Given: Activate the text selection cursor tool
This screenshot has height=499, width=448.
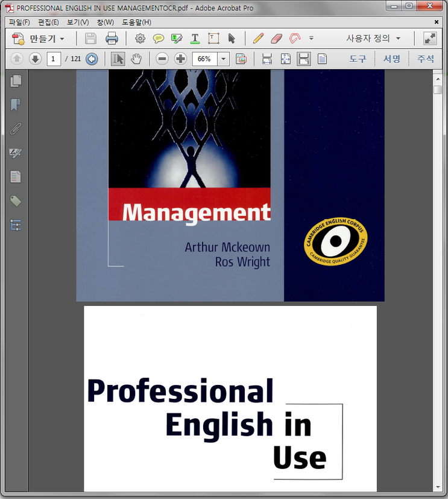Looking at the screenshot, I should 118,59.
